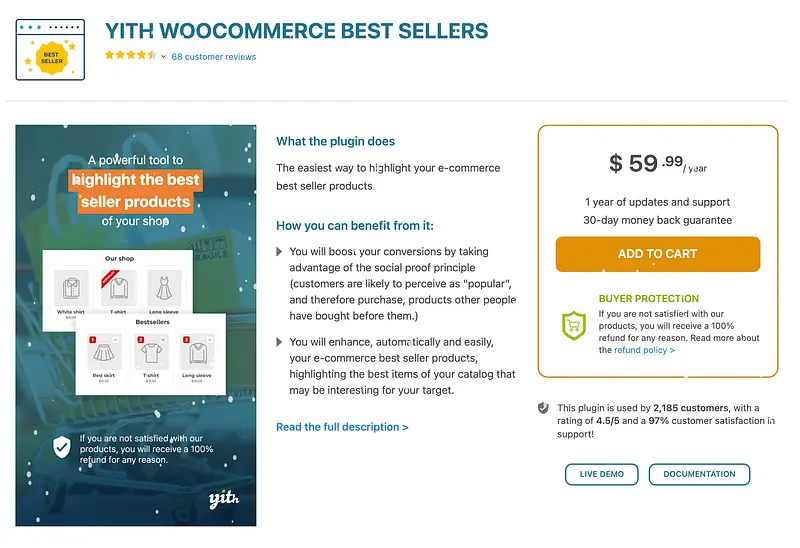Open the DOCUMENTATION button
This screenshot has width=800, height=548.
pos(699,474)
